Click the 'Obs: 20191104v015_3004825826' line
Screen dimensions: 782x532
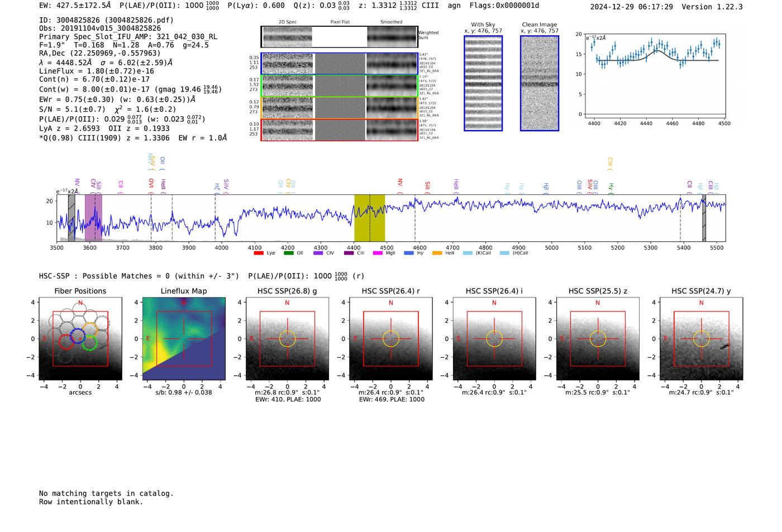pyautogui.click(x=100, y=28)
